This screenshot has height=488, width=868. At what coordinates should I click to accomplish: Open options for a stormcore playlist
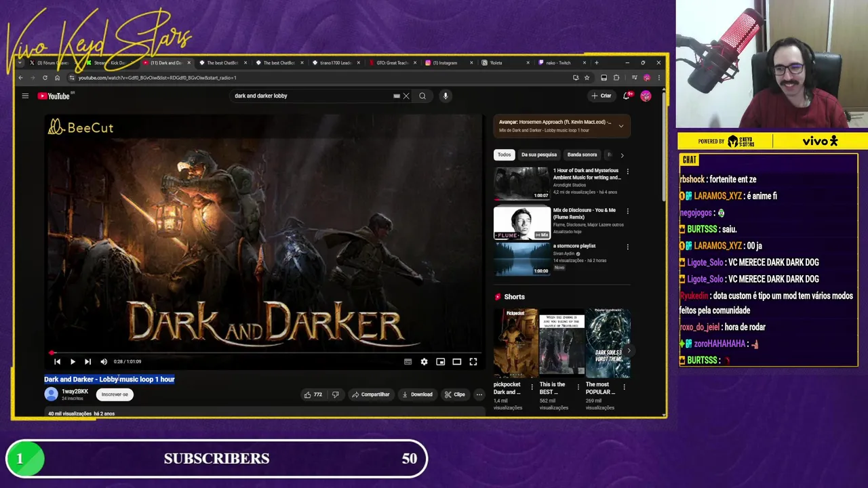[627, 247]
